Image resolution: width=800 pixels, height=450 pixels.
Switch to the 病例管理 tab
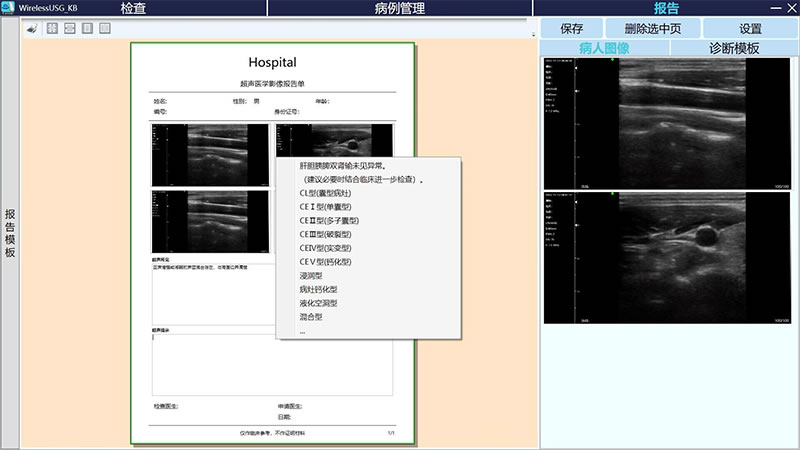(400, 8)
